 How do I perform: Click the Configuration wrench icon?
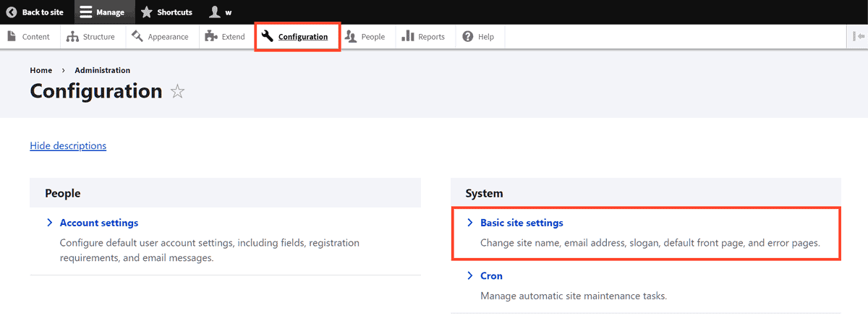click(268, 37)
